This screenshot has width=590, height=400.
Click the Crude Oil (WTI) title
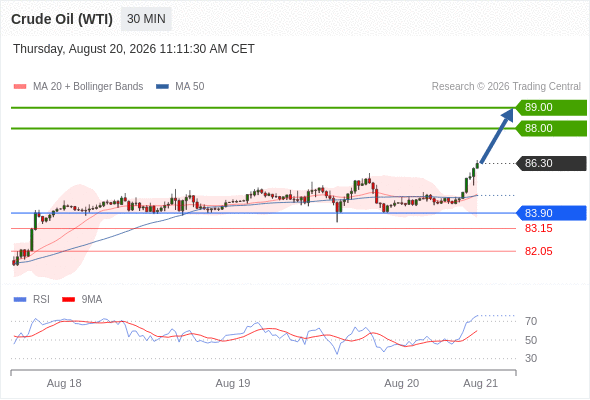coord(62,19)
